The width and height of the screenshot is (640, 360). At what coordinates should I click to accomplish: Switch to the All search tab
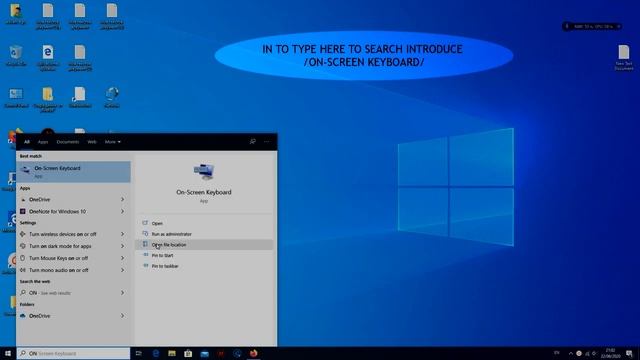(27, 142)
